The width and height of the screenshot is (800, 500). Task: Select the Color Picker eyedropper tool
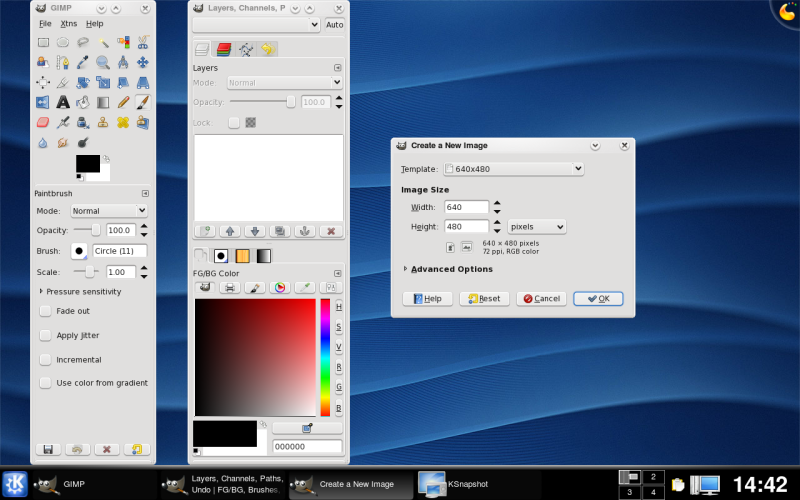pos(83,62)
